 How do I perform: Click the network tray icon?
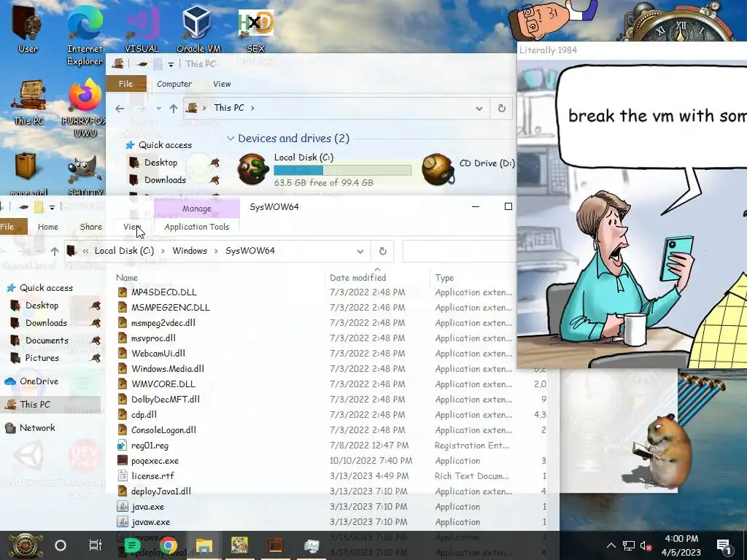coord(628,545)
